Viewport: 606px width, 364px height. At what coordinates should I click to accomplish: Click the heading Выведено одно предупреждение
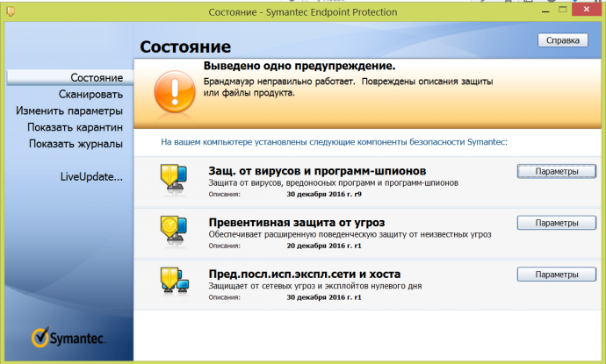click(299, 66)
